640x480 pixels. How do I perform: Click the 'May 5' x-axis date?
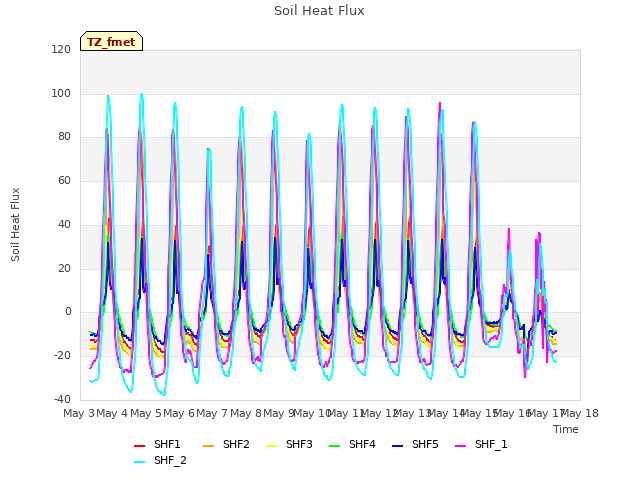pyautogui.click(x=146, y=413)
